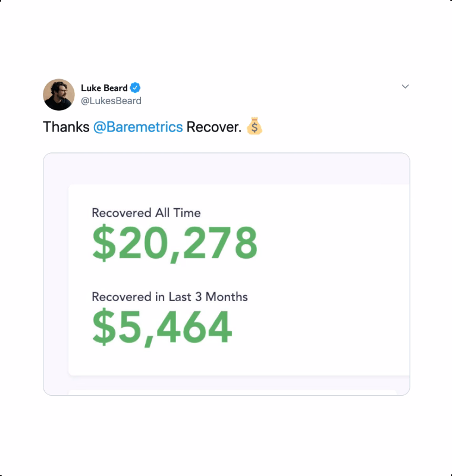Follow the @Baremetrics mention link
The width and height of the screenshot is (452, 476).
[x=138, y=127]
